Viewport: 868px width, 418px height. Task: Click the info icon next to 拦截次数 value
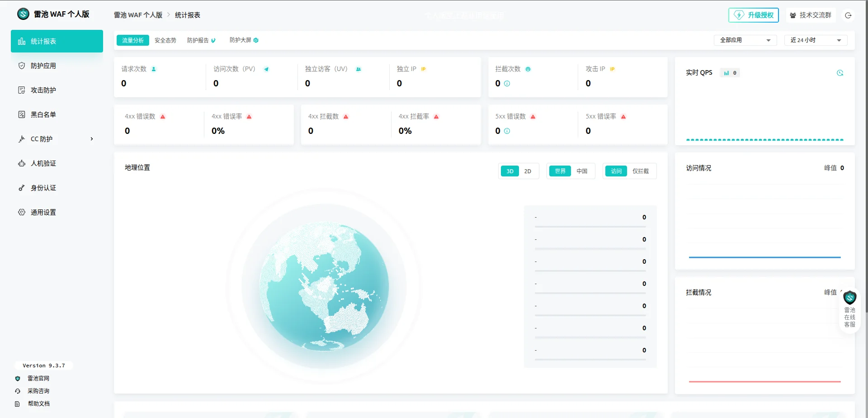coord(507,84)
